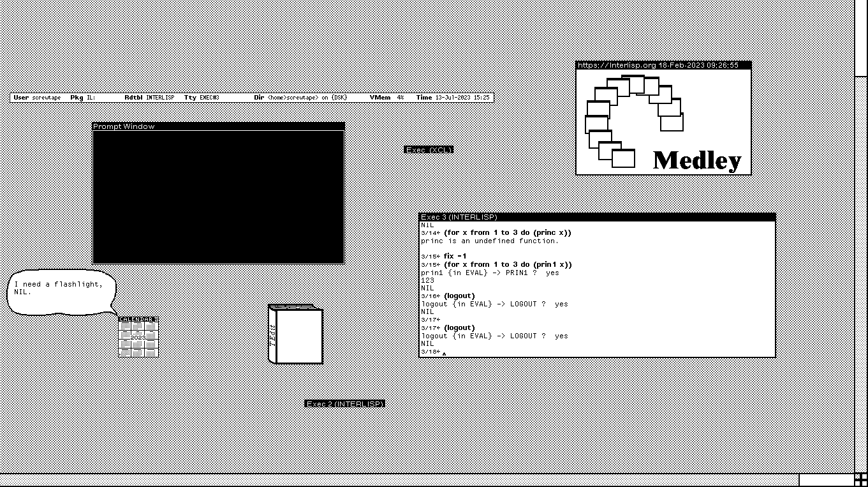The width and height of the screenshot is (868, 487).
Task: Click the Calendar 2023 icon
Action: coord(138,338)
